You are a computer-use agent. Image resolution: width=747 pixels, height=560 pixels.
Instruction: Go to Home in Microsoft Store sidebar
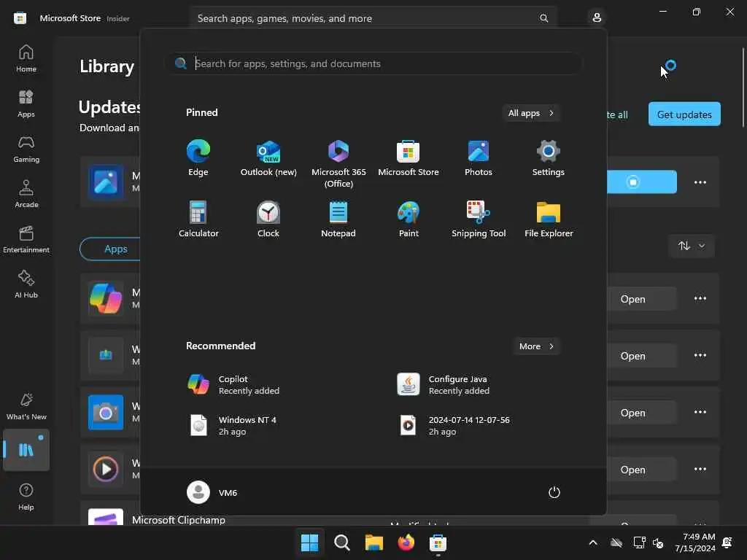coord(26,58)
